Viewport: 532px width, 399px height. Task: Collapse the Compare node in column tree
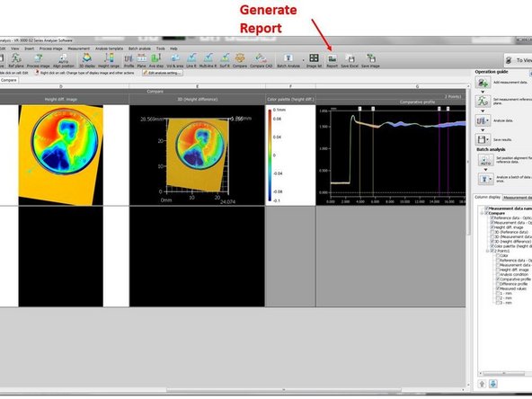[x=482, y=213]
